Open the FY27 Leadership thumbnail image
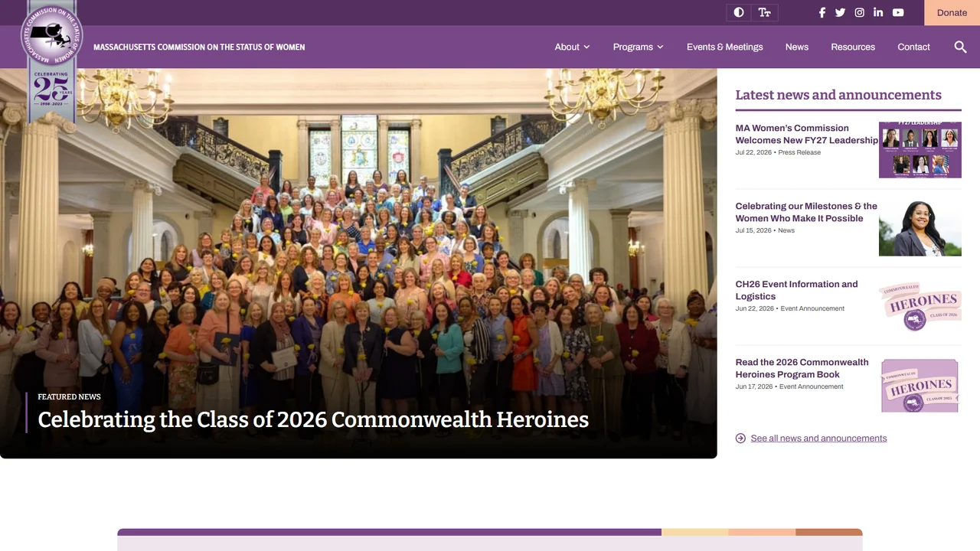Screen dimensions: 980x551 coord(920,150)
